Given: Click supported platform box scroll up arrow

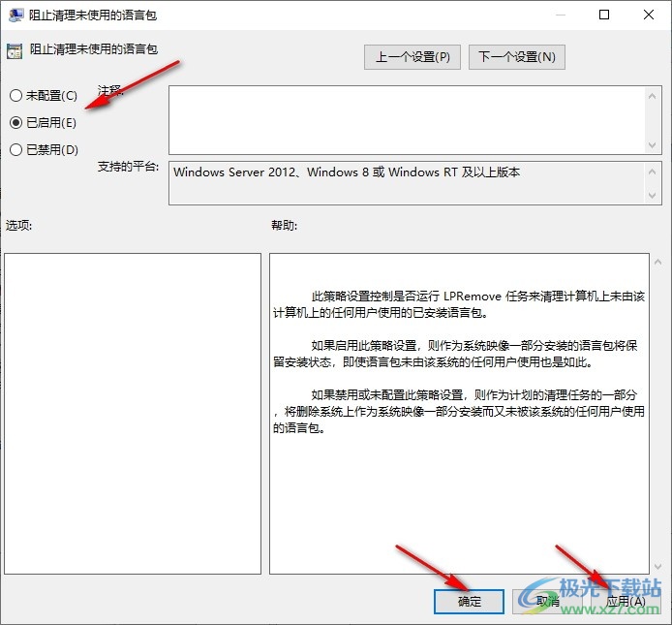Looking at the screenshot, I should pyautogui.click(x=653, y=172).
